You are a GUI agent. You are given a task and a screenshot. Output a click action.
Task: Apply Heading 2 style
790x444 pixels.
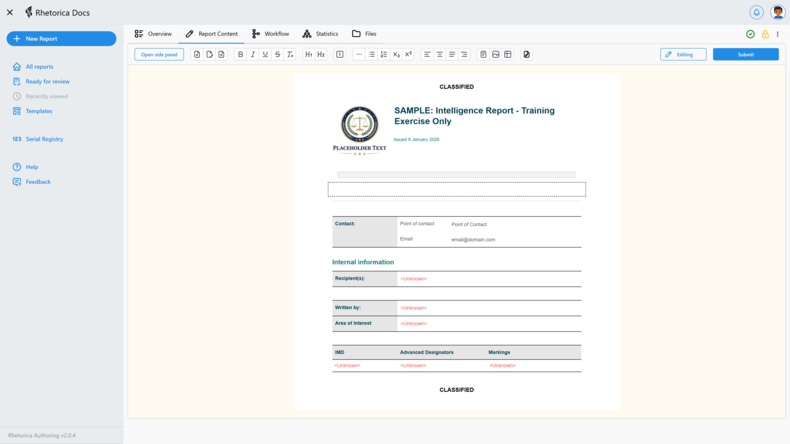pyautogui.click(x=321, y=54)
